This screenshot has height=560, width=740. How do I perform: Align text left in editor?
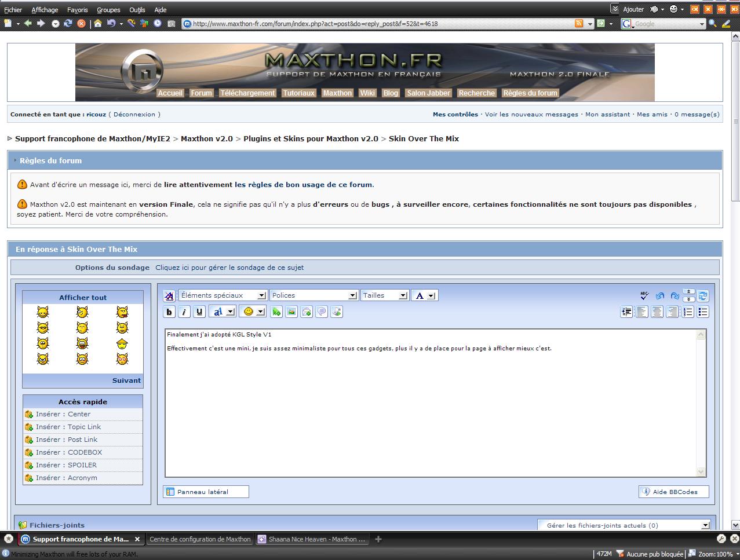[x=642, y=312]
